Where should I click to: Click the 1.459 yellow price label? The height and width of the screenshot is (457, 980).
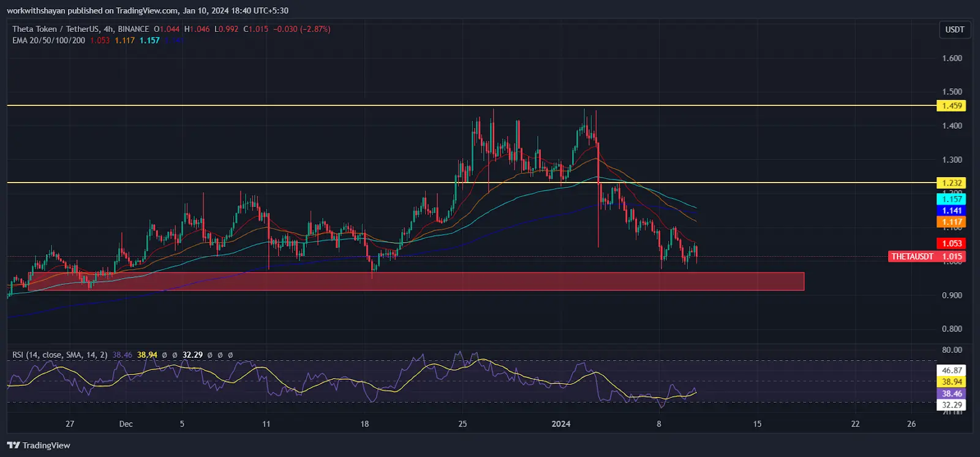[x=951, y=106]
